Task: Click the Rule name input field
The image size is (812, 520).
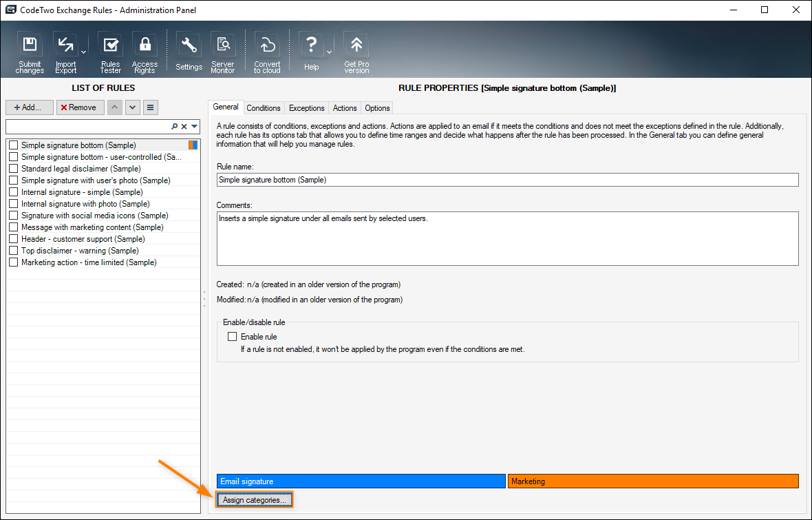Action: tap(508, 180)
